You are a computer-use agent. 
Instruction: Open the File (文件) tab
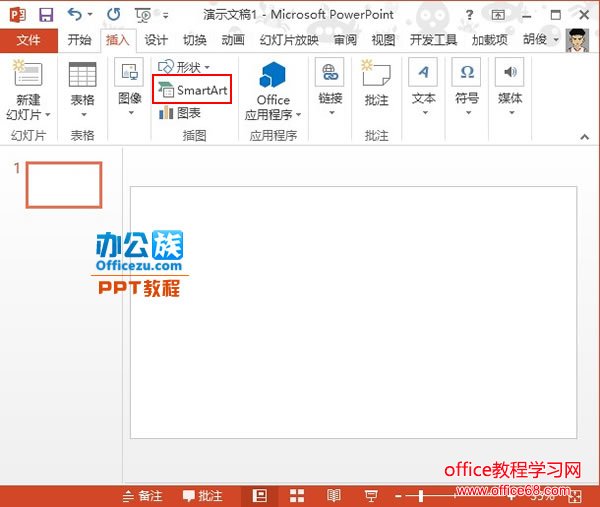click(29, 40)
